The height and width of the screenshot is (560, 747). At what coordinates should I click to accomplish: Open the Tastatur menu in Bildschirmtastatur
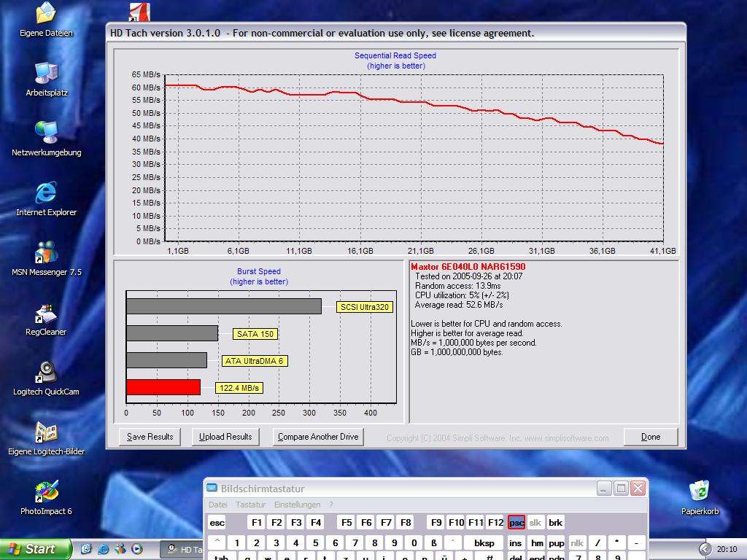pos(251,505)
